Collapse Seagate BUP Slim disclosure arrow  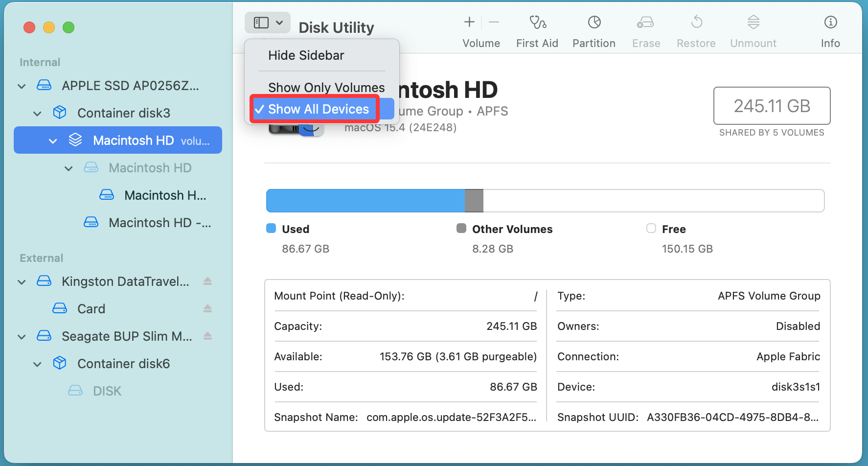(x=22, y=337)
